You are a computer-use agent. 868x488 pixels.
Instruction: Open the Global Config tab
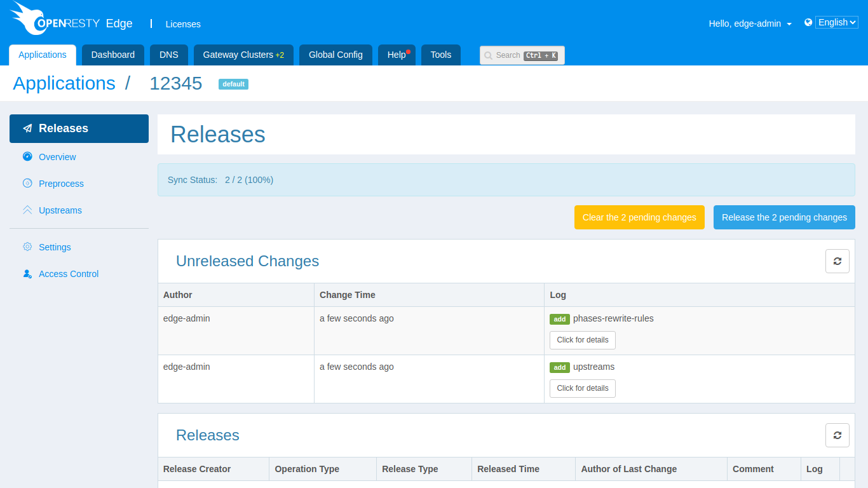point(336,55)
